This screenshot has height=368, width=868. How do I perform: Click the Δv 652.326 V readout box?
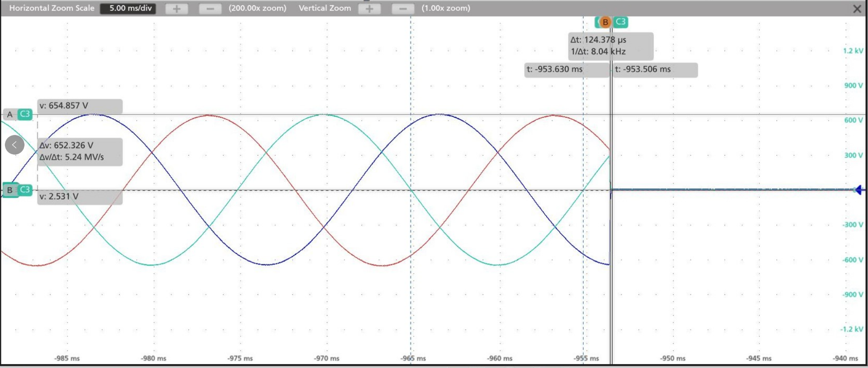click(80, 152)
